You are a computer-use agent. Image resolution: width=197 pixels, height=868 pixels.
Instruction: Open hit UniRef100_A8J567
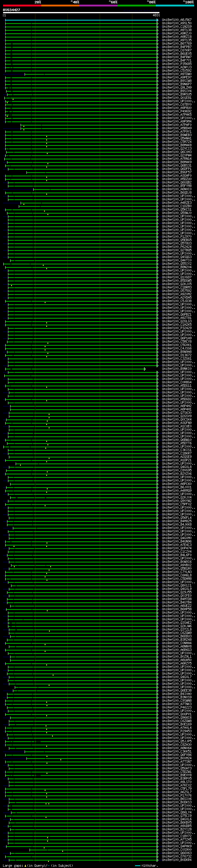pos(177,20)
